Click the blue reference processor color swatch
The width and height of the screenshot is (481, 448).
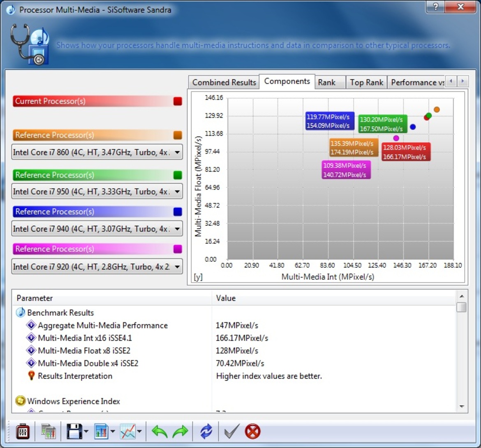[x=178, y=211]
